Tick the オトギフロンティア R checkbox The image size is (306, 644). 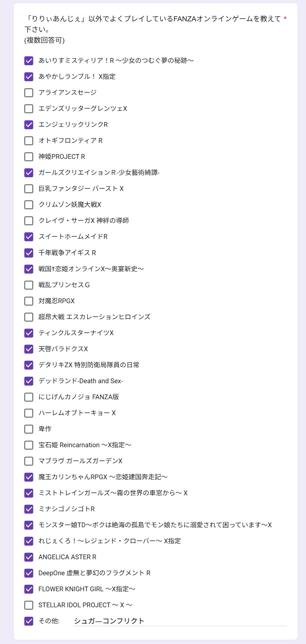pos(29,140)
